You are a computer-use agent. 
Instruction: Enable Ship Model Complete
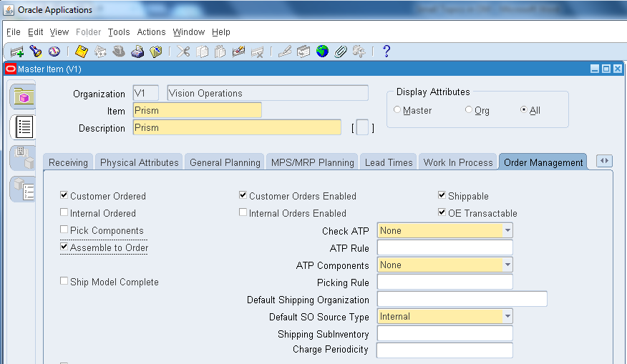64,281
